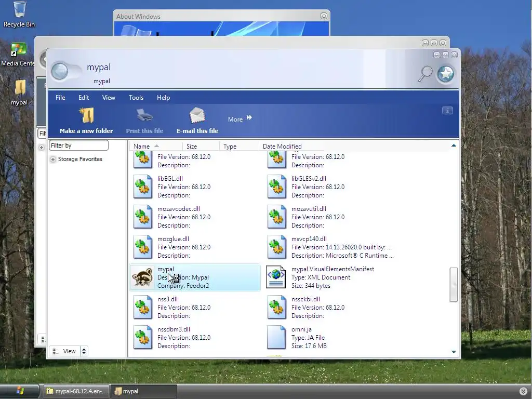The height and width of the screenshot is (399, 532).
Task: Select the mozglue.dll file icon
Action: [142, 247]
